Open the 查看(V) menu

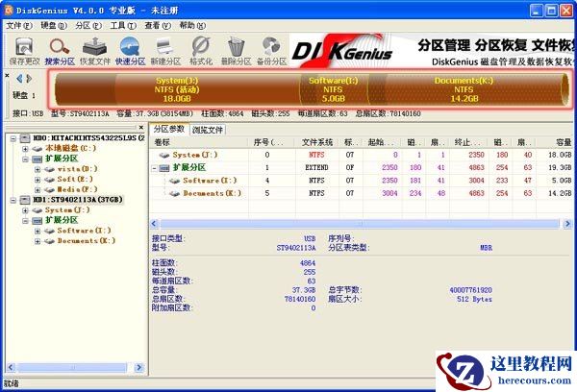pos(158,25)
